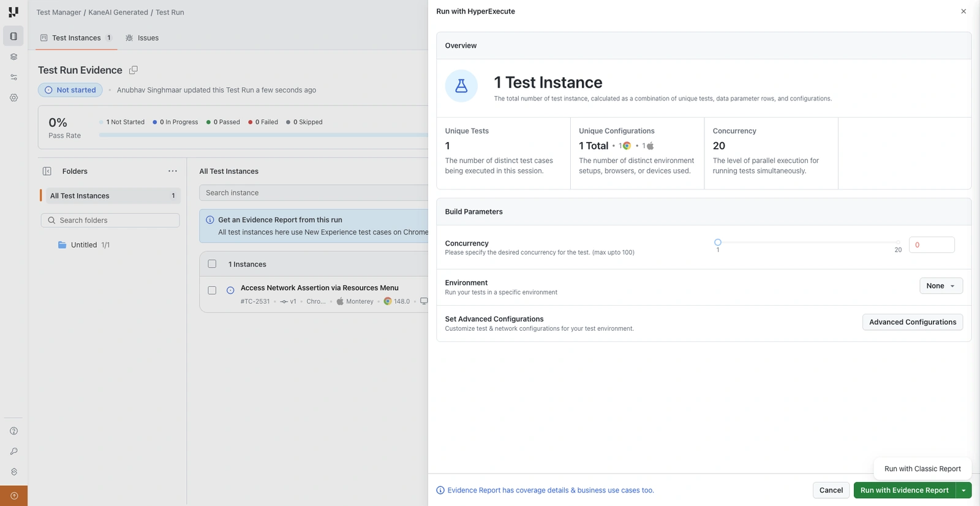The image size is (980, 506).
Task: Click the Apple icon next to Monterey
Action: [x=340, y=301]
